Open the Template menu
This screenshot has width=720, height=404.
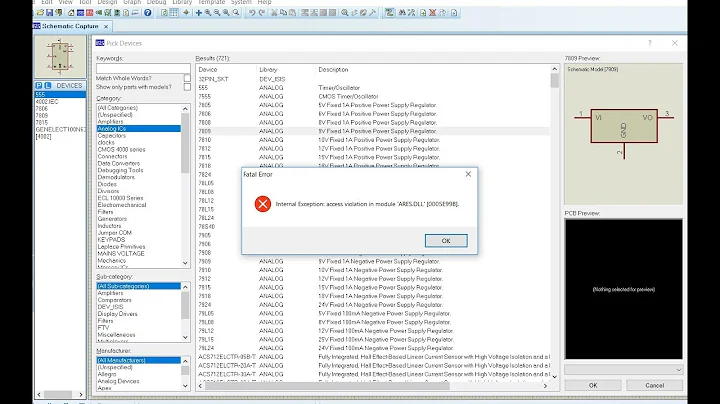pos(211,2)
